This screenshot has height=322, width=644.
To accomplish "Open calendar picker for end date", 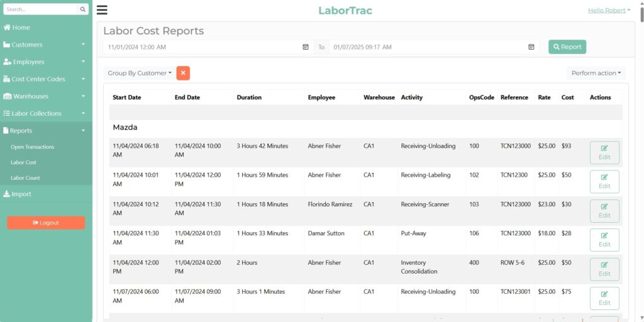I will [531, 47].
